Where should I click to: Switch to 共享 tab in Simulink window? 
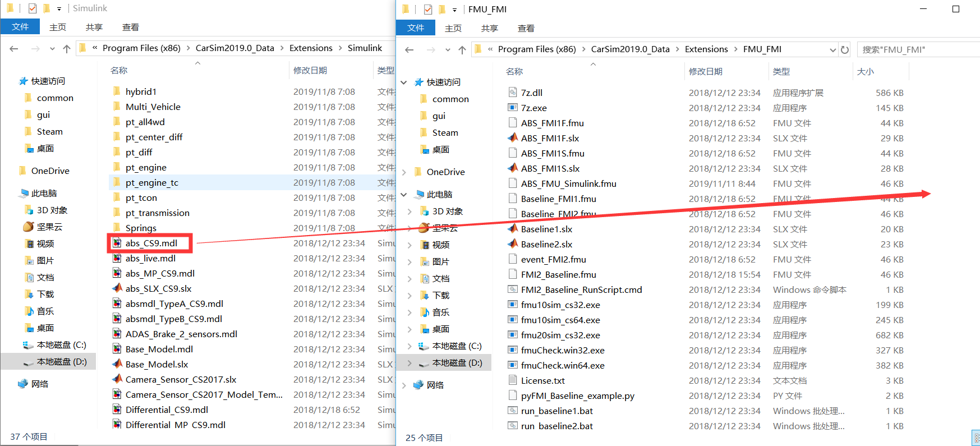(x=94, y=27)
